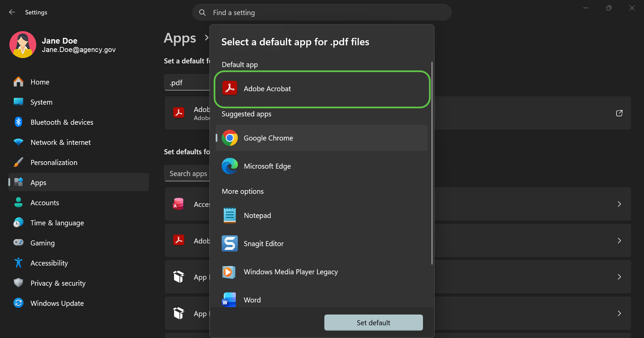Click the open-link icon on Adobe row
644x338 pixels.
pos(619,113)
